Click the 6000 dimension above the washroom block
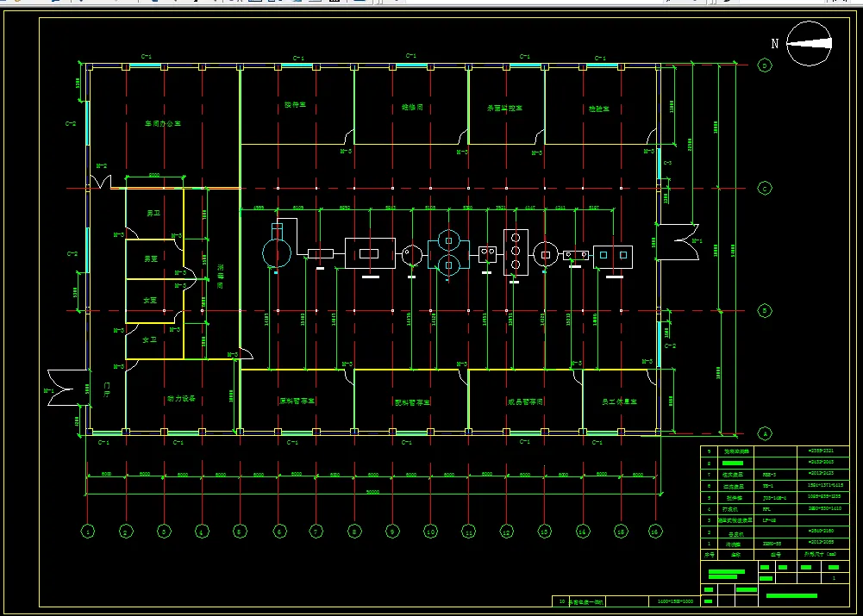This screenshot has width=863, height=616. pyautogui.click(x=154, y=175)
